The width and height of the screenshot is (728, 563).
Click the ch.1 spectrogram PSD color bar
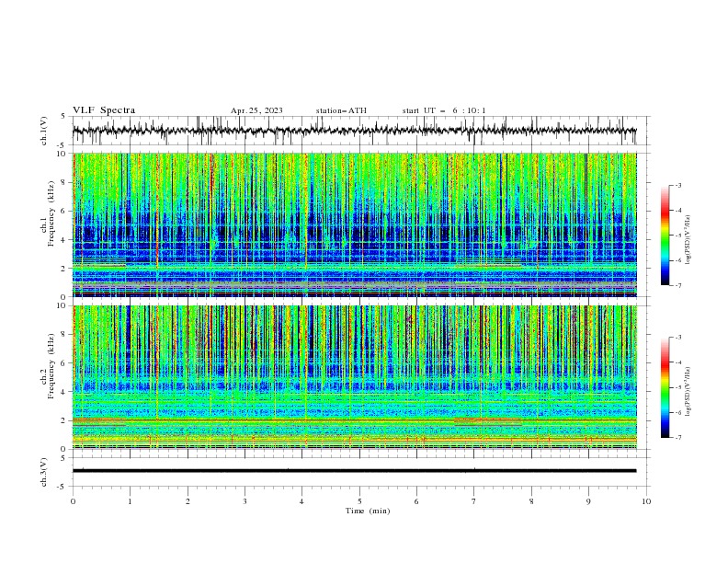(x=665, y=236)
